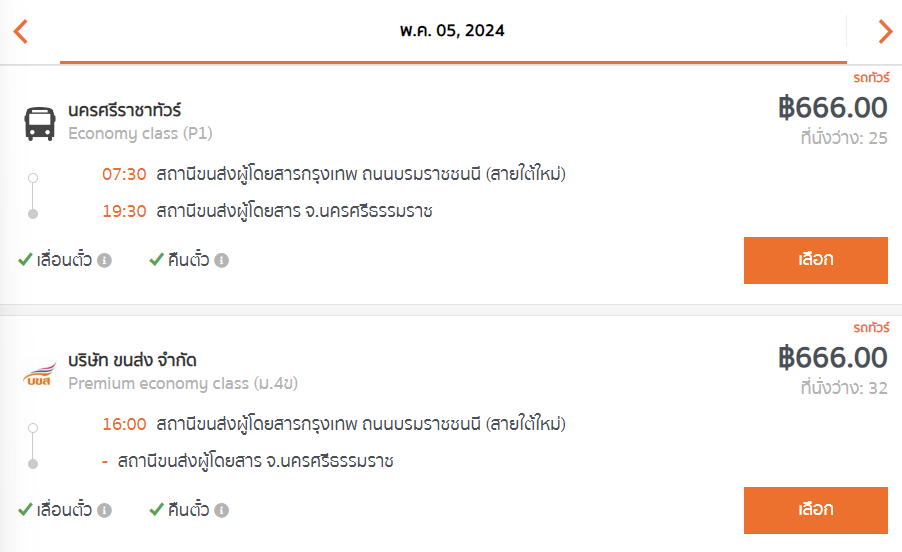Screen dimensions: 902x552
Task: Click green checkmark next to first เลื่อนตั๋ว
Action: pos(25,259)
